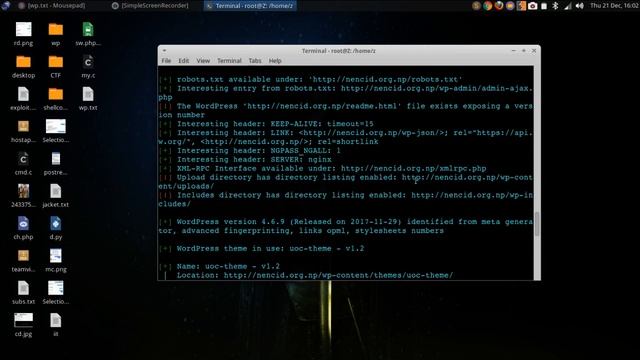Open the View menu in Terminal
This screenshot has width=640, height=360.
pos(203,61)
